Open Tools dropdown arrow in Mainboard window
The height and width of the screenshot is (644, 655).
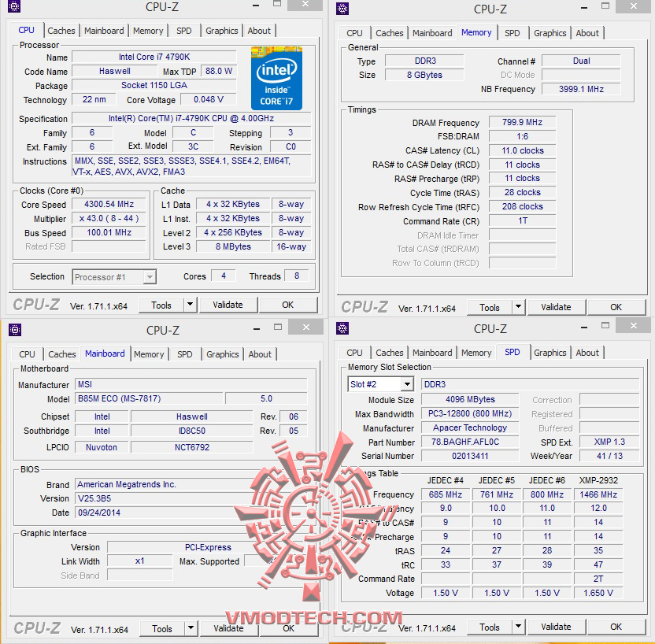click(191, 627)
